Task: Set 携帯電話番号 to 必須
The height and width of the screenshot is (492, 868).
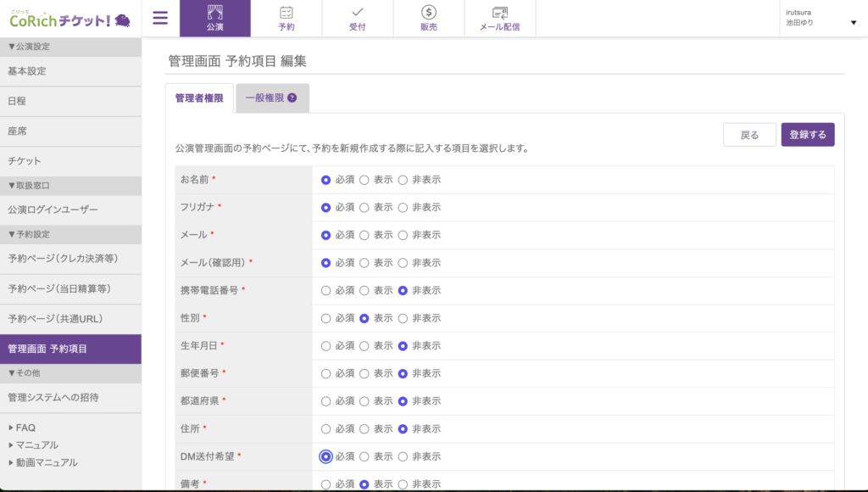Action: click(x=325, y=290)
